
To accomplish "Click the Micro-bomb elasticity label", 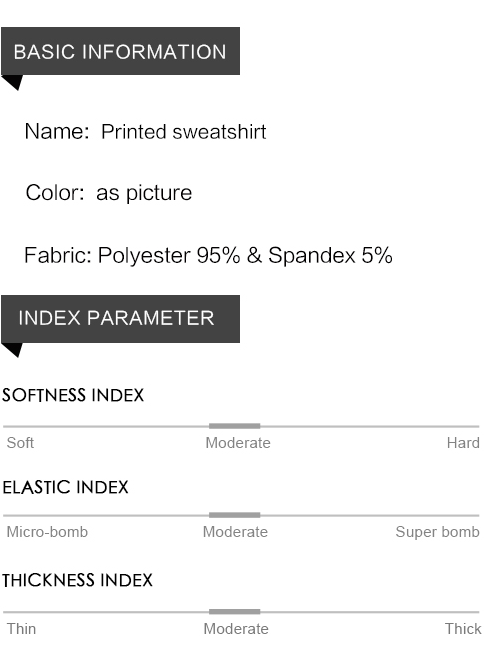I will (x=47, y=532).
